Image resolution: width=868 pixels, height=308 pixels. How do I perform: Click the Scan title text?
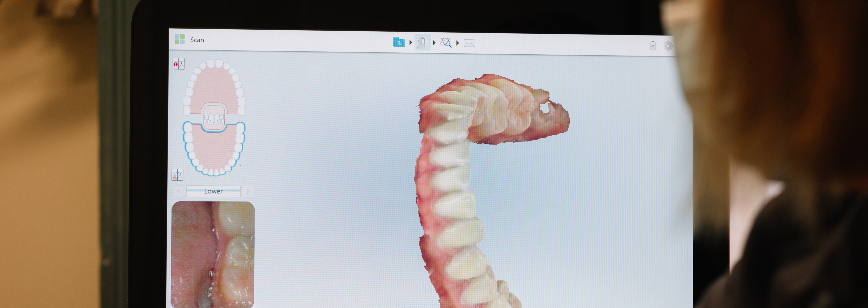[x=197, y=40]
